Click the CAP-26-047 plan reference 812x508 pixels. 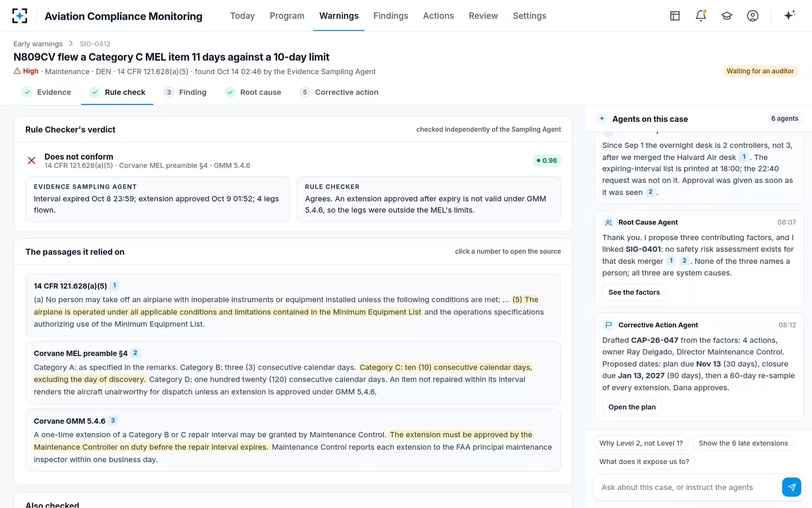pos(655,340)
